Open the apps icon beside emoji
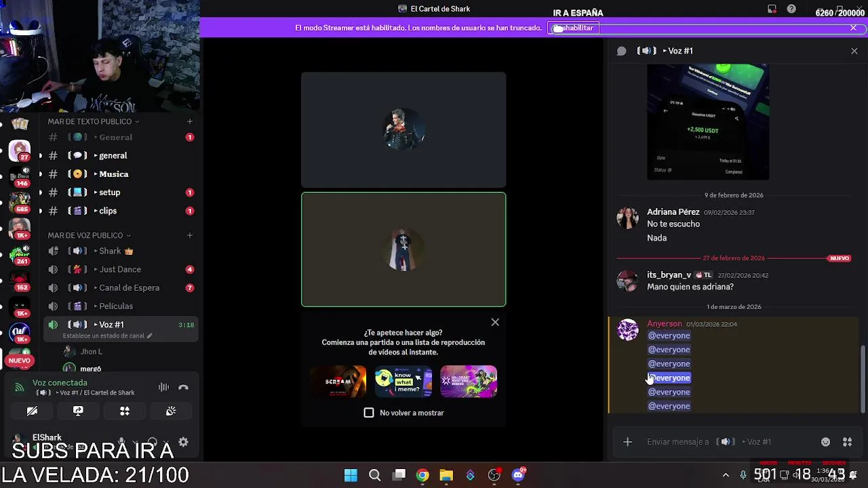The image size is (868, 488). coord(847,442)
